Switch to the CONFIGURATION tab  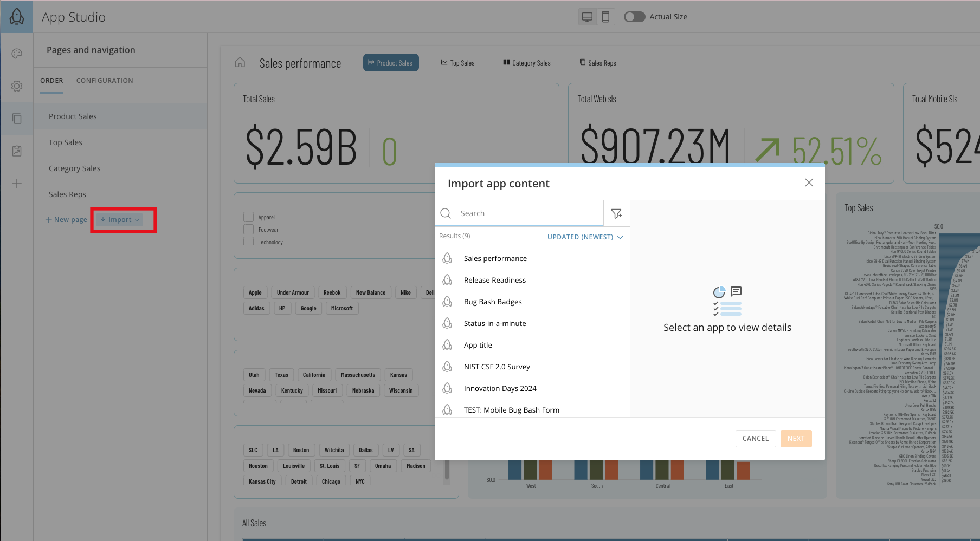105,80
